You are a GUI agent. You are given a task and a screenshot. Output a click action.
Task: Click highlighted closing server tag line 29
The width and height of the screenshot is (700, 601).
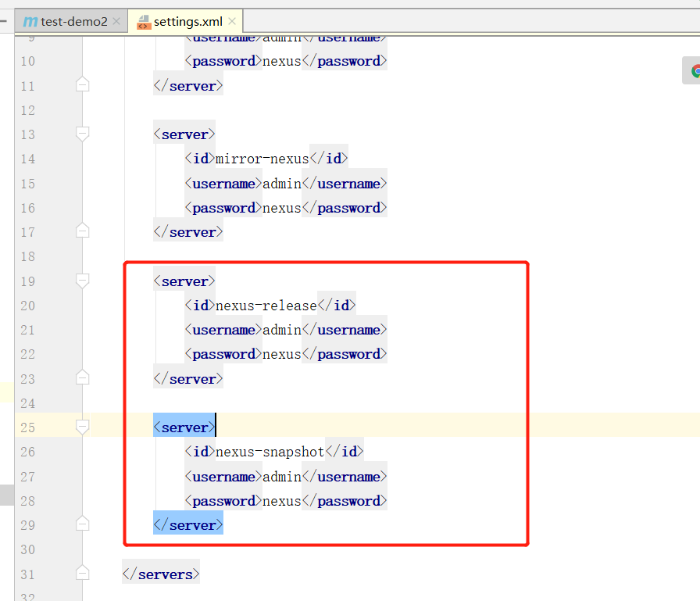click(x=188, y=525)
